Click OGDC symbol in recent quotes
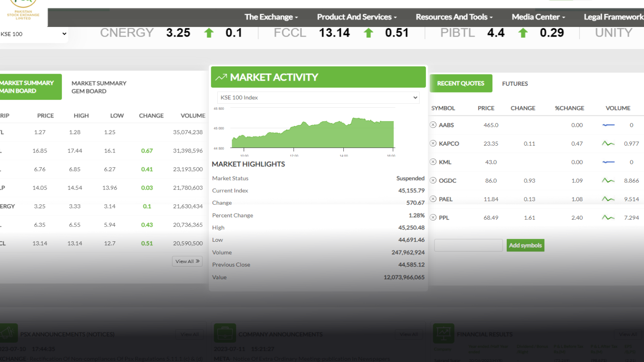This screenshot has width=644, height=362. coord(448,181)
